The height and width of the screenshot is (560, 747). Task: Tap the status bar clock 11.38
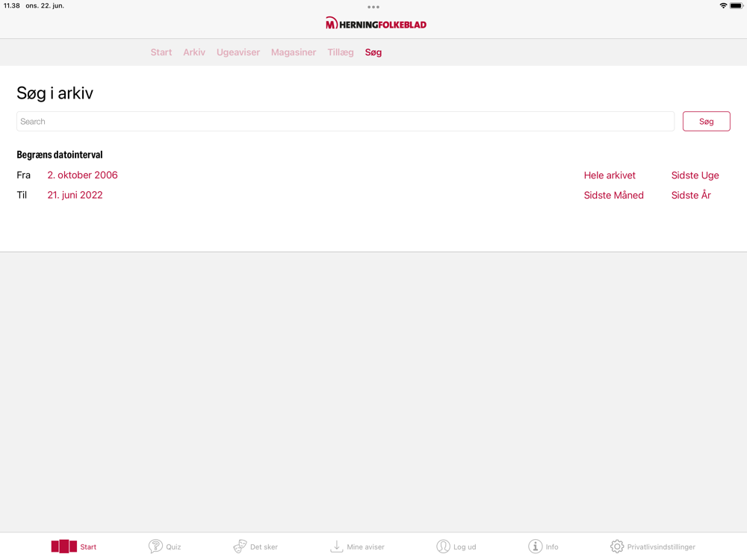click(x=12, y=6)
